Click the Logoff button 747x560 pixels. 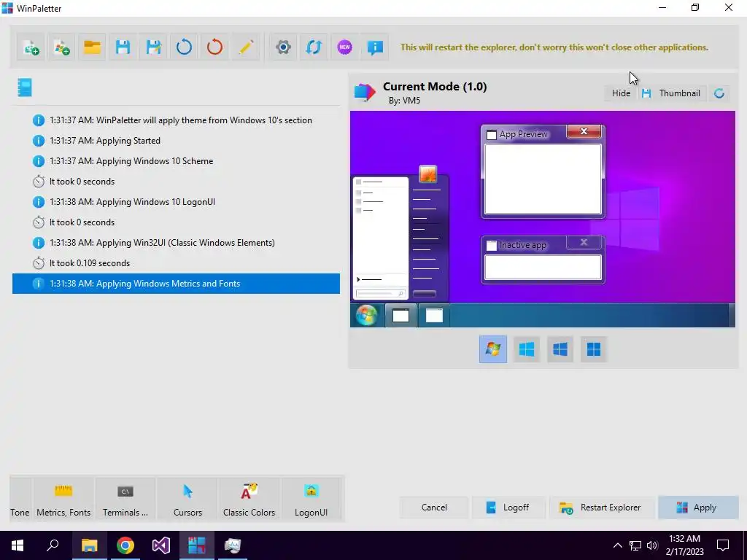(x=508, y=507)
